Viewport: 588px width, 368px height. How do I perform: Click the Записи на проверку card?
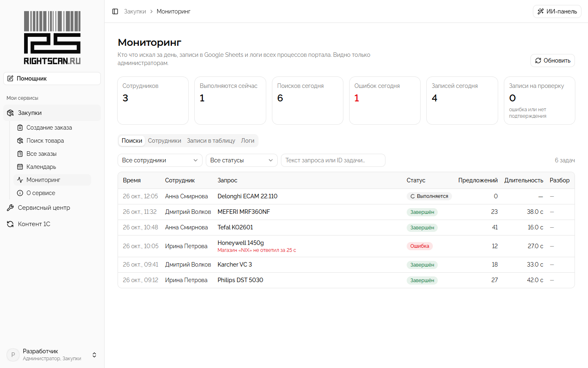(x=539, y=101)
